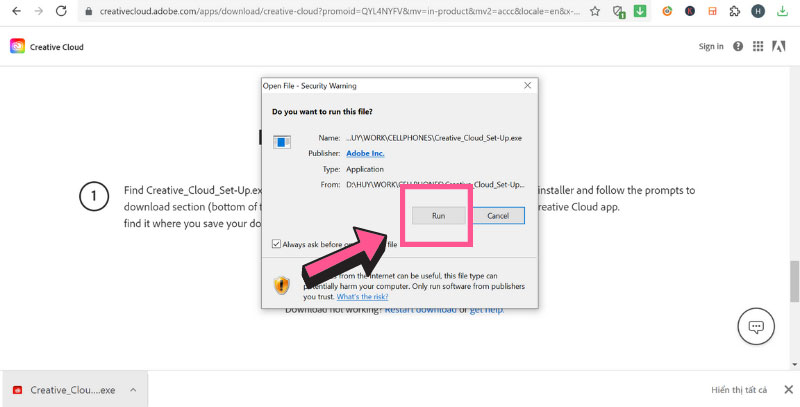Open the Adobe apps grid icon
Image resolution: width=800 pixels, height=407 pixels.
(x=758, y=46)
